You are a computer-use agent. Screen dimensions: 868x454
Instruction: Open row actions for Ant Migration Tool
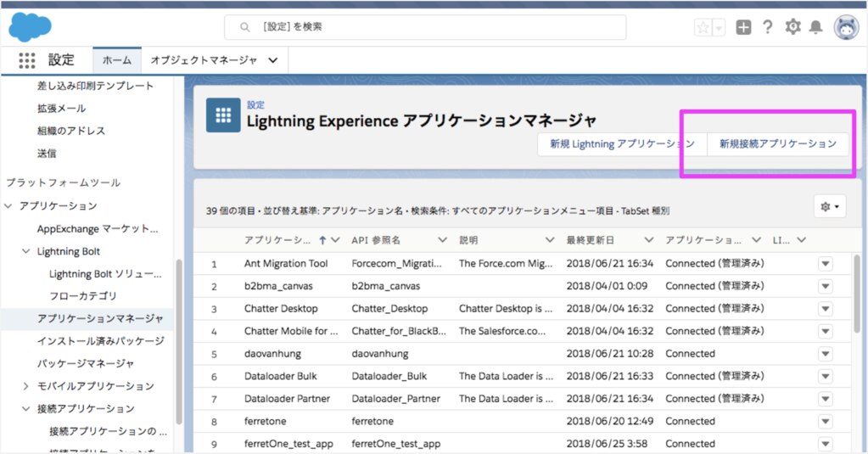tap(826, 264)
